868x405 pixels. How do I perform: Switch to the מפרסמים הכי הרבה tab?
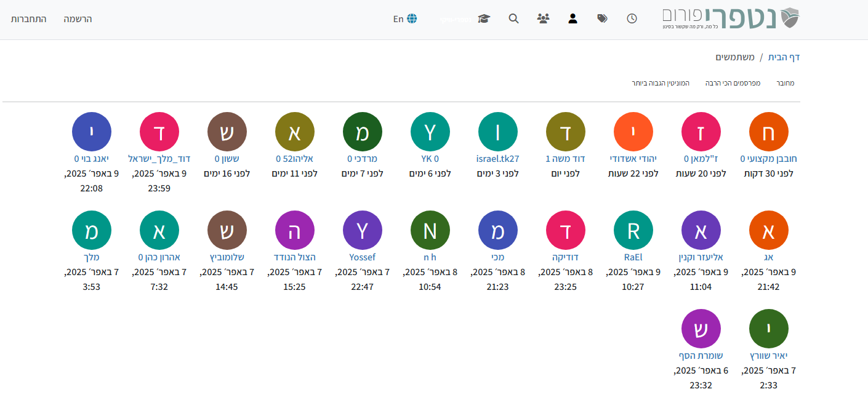(x=733, y=82)
